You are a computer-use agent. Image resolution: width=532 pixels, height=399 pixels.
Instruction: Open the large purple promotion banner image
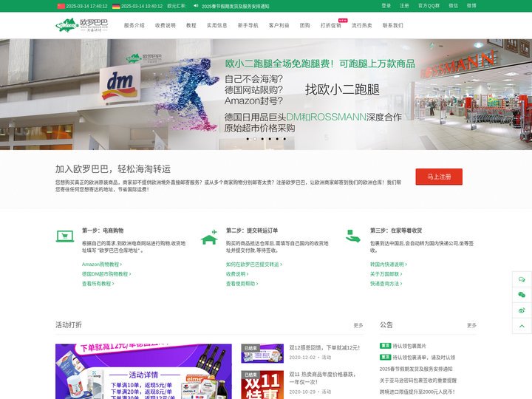click(x=143, y=372)
